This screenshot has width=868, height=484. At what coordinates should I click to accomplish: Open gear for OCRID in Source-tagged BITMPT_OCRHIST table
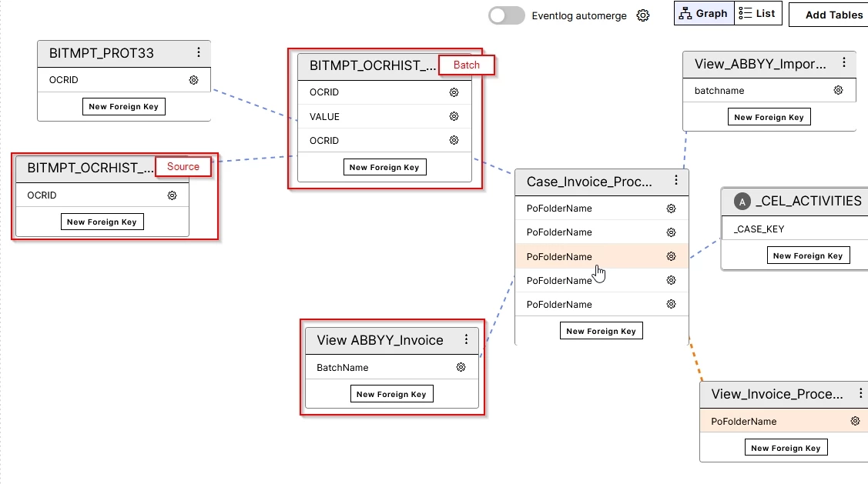coord(173,195)
